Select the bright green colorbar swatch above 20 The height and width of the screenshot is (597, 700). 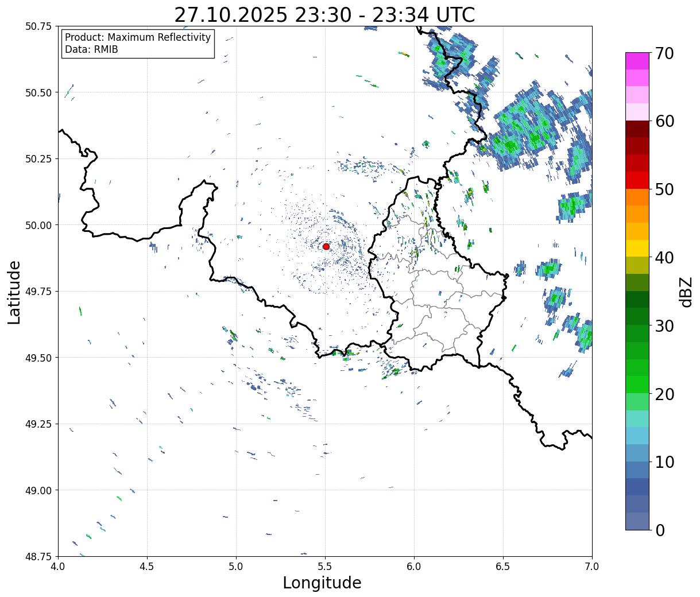coord(637,385)
